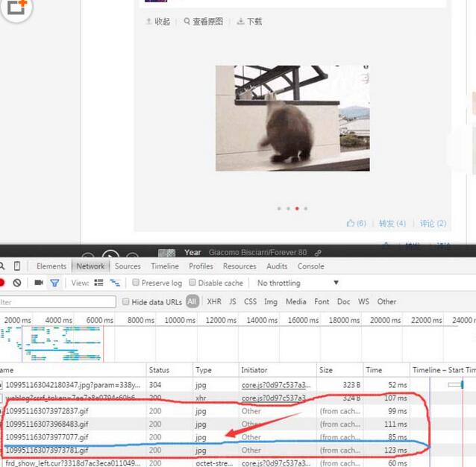476x467 pixels.
Task: Switch to large request rows view icon
Action: click(x=98, y=283)
